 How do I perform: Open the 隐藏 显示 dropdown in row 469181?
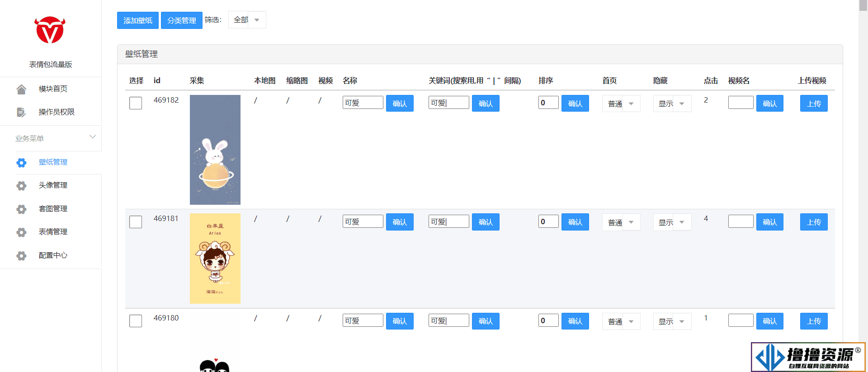pyautogui.click(x=672, y=222)
